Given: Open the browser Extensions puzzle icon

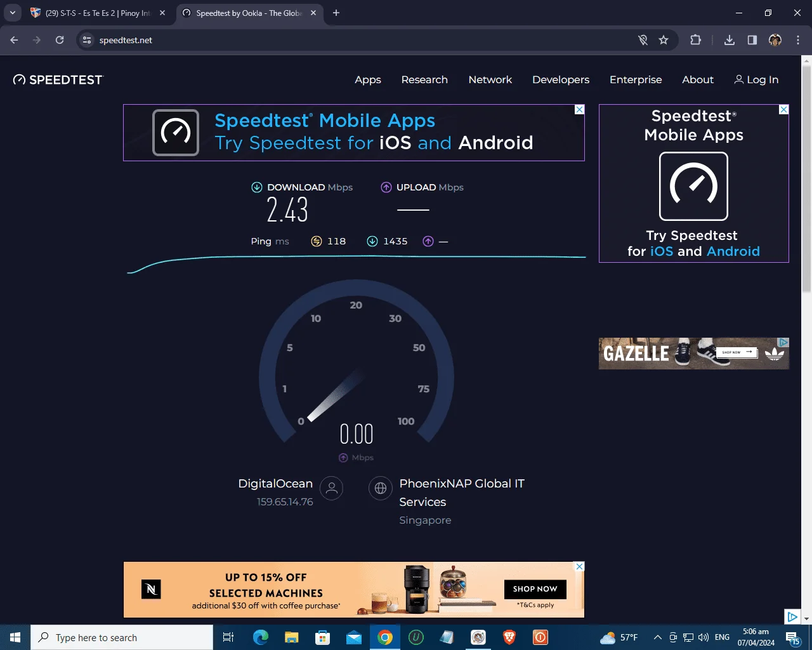Looking at the screenshot, I should 696,40.
